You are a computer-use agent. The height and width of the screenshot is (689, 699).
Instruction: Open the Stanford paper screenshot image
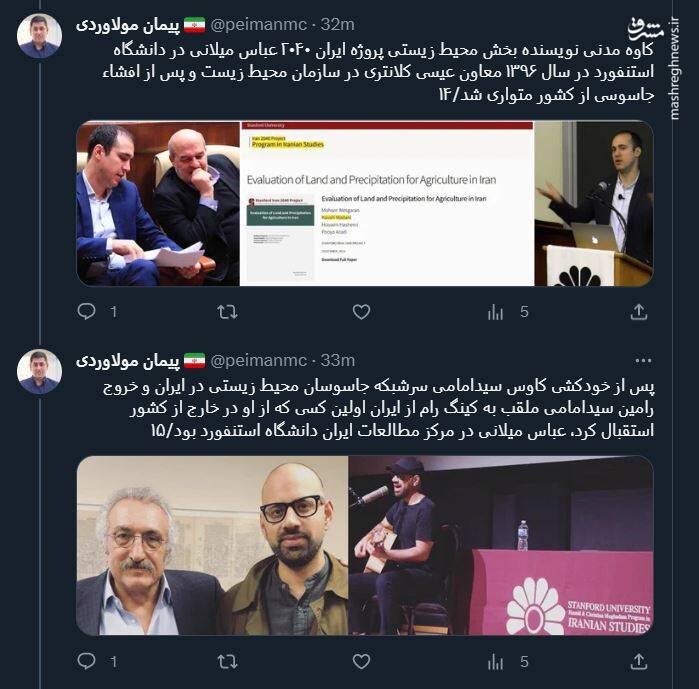[x=387, y=204]
